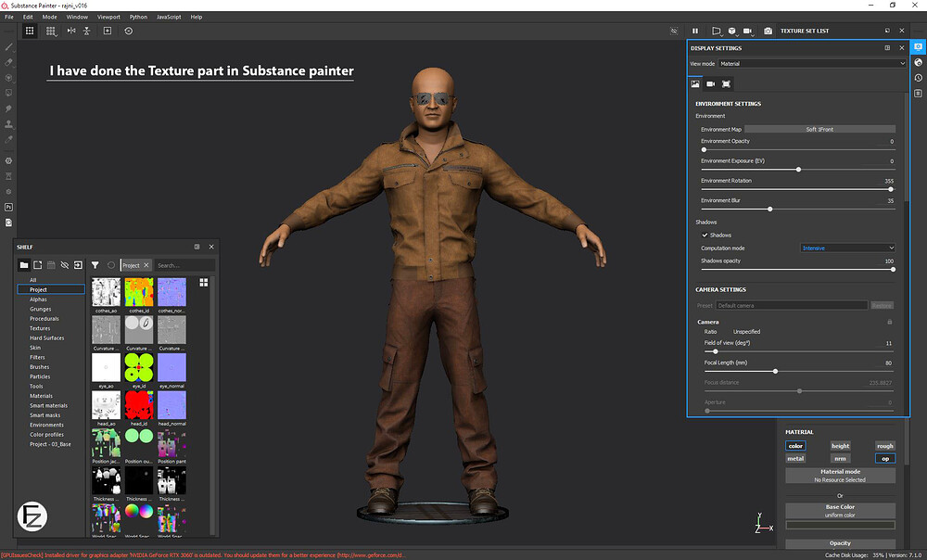Click the Shelf search field

[x=184, y=265]
